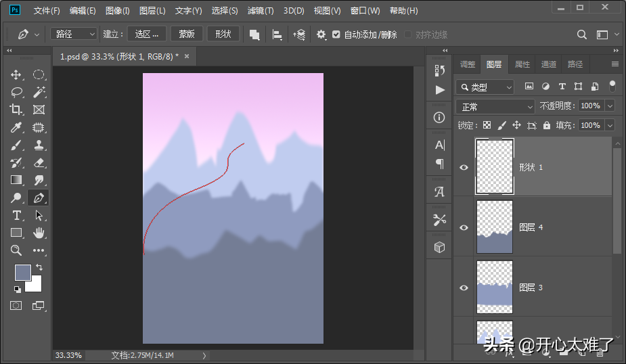Toggle lock image pixels brush icon
Screen dimensions: 626x364
point(502,125)
